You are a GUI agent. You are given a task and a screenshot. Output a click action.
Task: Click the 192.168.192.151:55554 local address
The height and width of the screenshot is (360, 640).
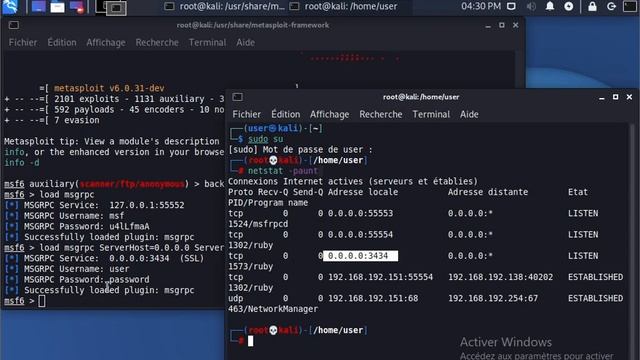click(380, 277)
